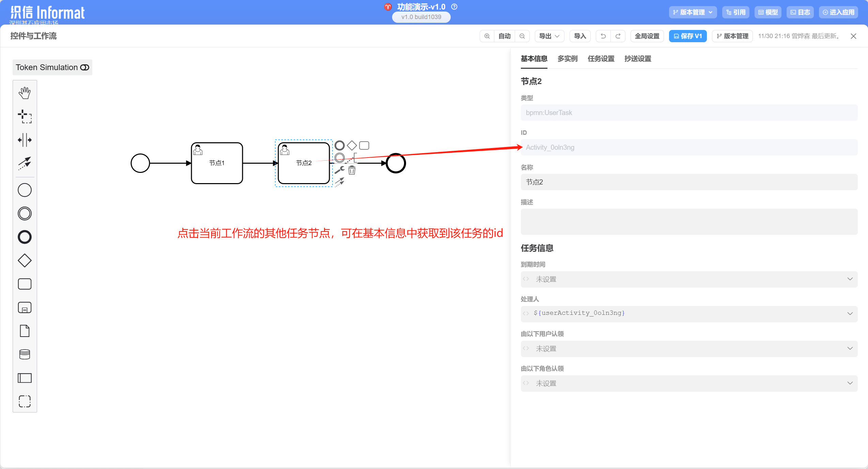Pick the global connect tool

pyautogui.click(x=25, y=163)
